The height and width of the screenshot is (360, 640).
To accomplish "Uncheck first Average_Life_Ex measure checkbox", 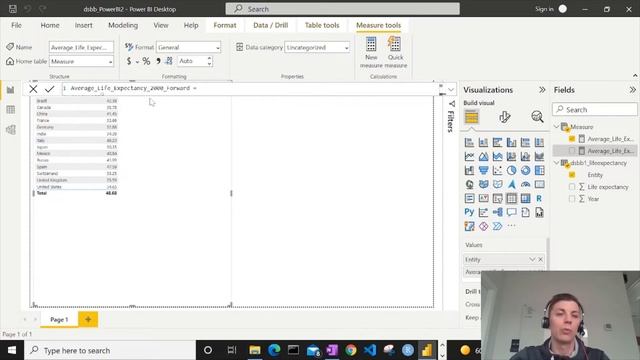I will [572, 139].
